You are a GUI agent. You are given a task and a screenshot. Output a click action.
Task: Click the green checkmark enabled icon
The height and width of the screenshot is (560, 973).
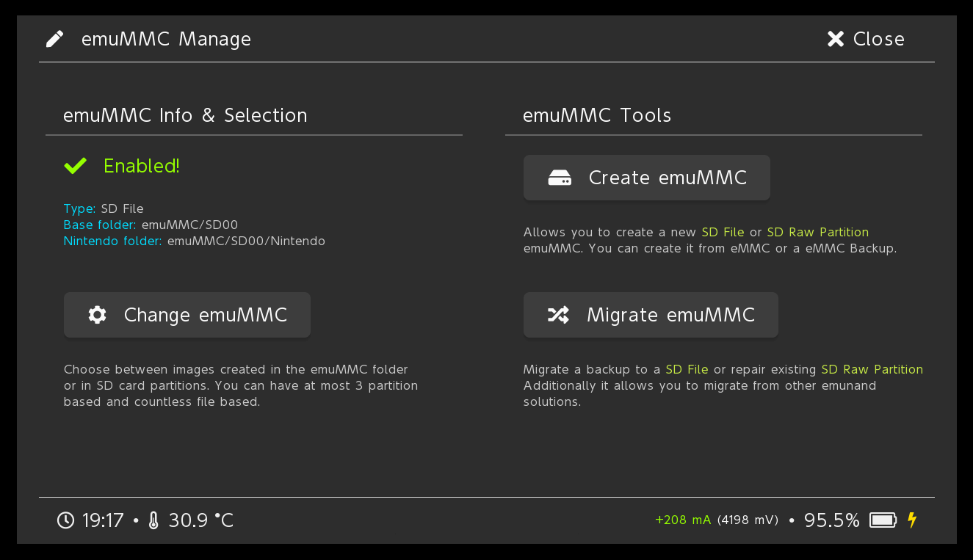click(75, 166)
